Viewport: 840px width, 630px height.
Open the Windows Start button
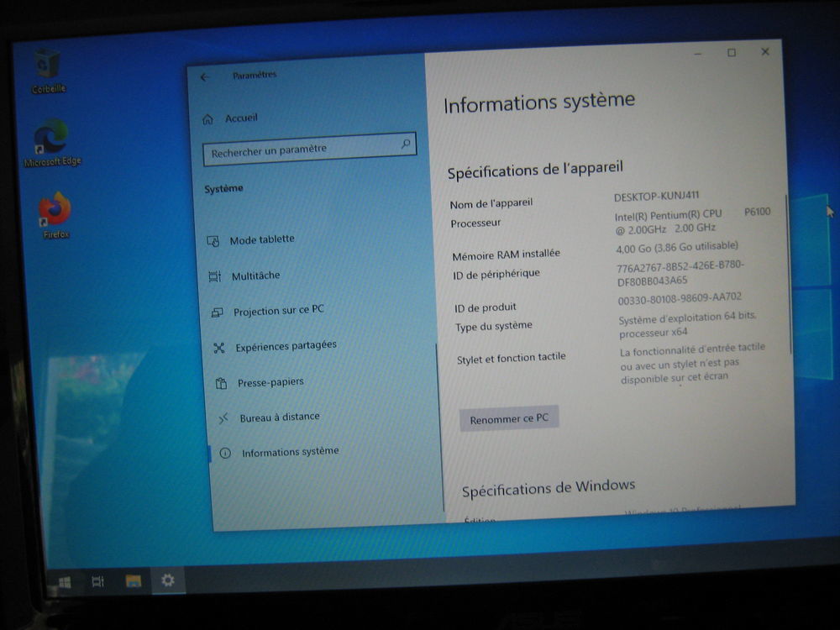click(x=65, y=582)
